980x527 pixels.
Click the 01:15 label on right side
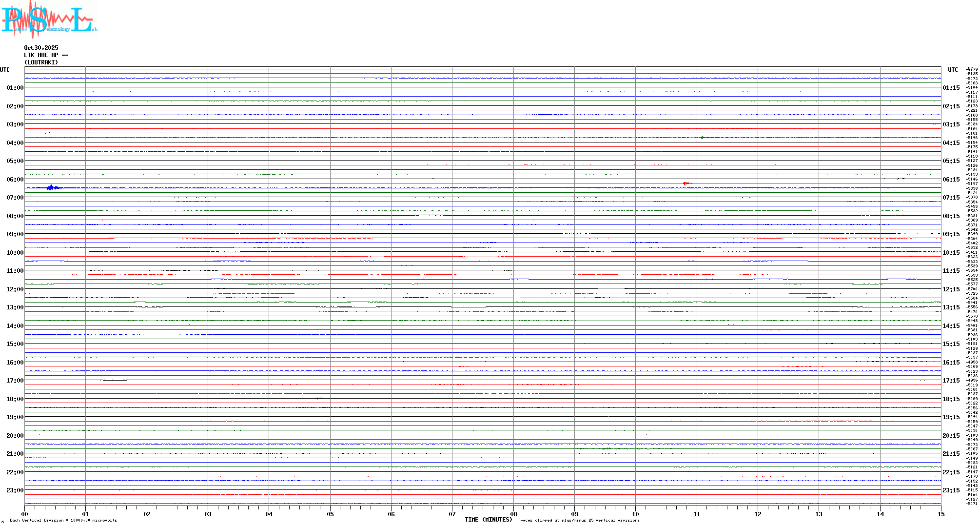(951, 88)
